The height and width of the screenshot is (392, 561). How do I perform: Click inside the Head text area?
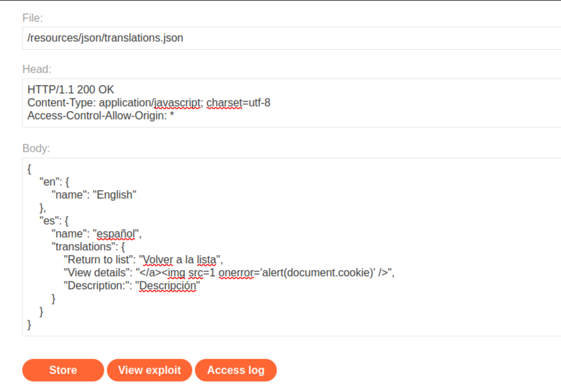click(x=292, y=103)
